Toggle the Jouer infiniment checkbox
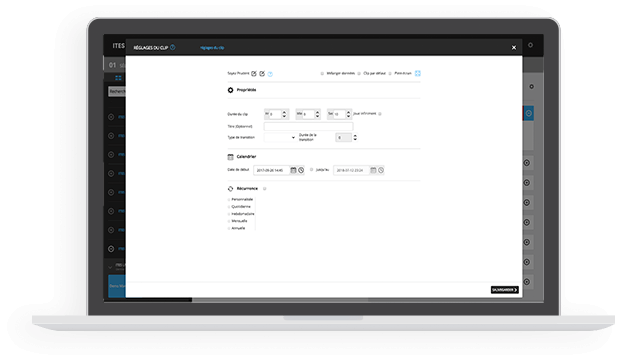This screenshot has height=360, width=619. click(380, 114)
